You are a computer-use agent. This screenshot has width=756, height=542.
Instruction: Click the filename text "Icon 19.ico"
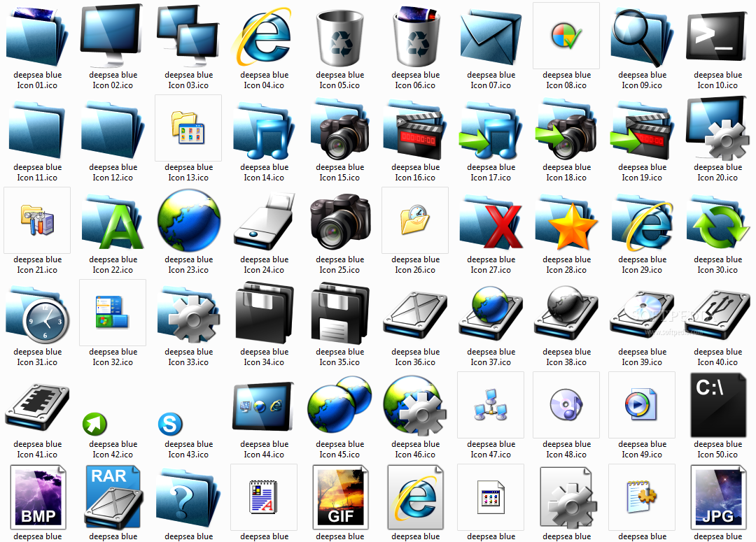[642, 178]
